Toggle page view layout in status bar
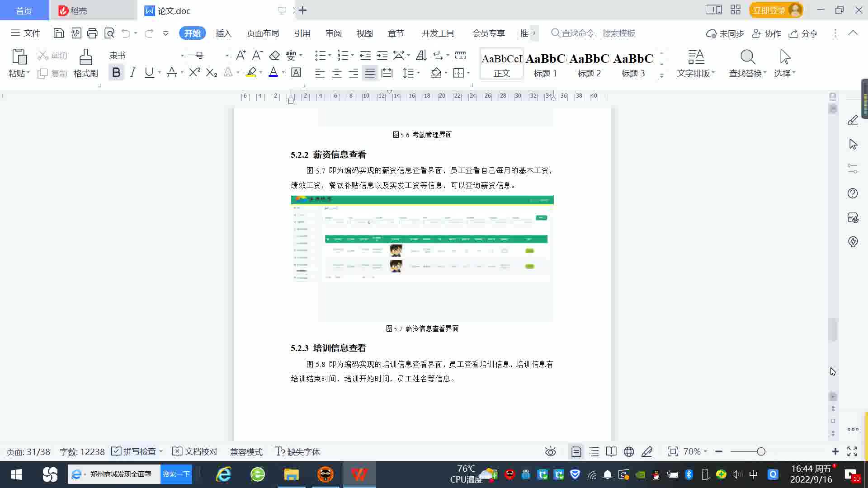Image resolution: width=868 pixels, height=488 pixels. pos(576,451)
